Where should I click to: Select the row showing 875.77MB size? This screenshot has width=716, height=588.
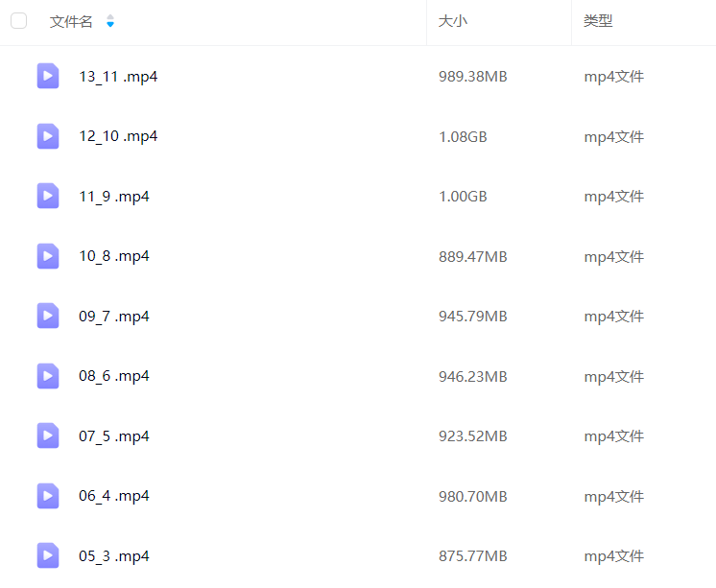pyautogui.click(x=472, y=556)
